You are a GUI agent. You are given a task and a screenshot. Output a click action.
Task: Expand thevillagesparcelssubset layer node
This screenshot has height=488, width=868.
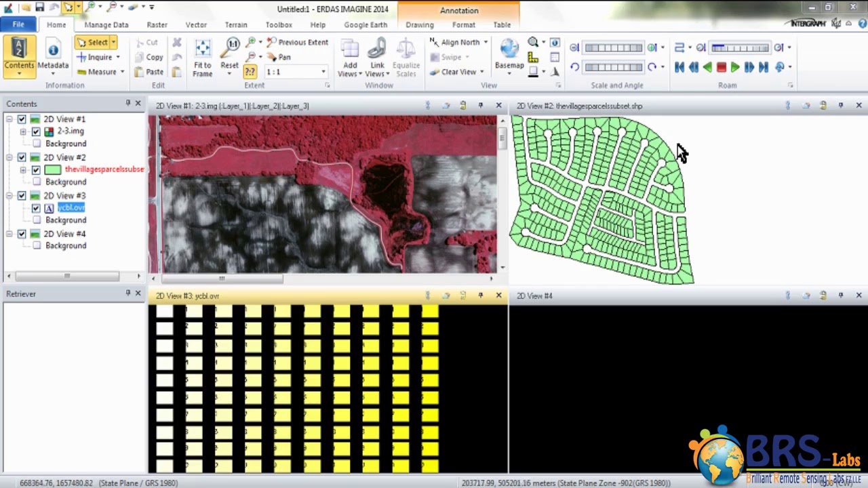click(24, 169)
